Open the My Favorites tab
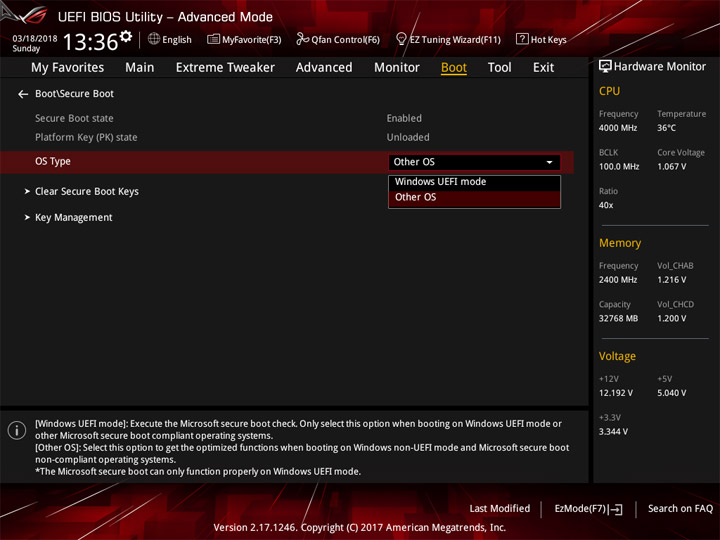This screenshot has height=540, width=720. (x=68, y=68)
